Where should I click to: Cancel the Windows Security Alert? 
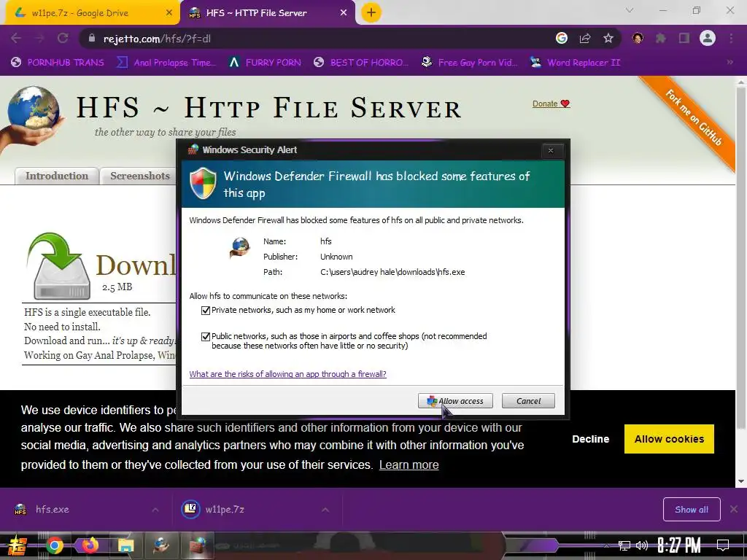[x=528, y=401]
